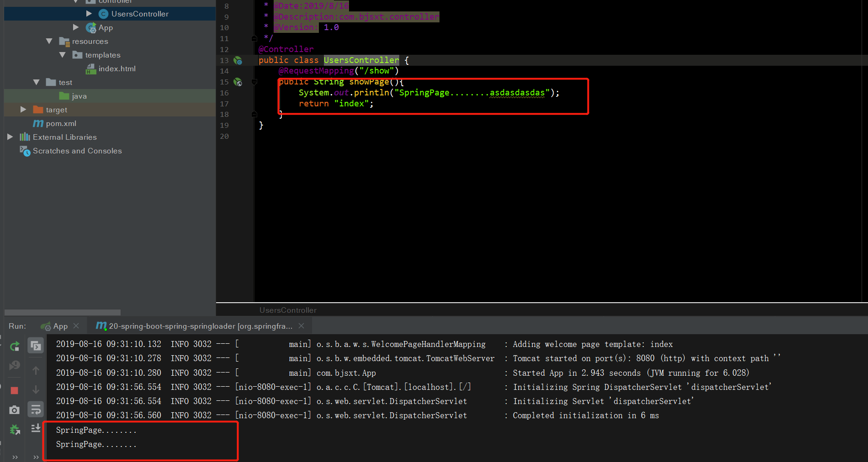Click the project tree horizontal scrollbar
Viewport: 868px width, 462px height.
point(63,313)
